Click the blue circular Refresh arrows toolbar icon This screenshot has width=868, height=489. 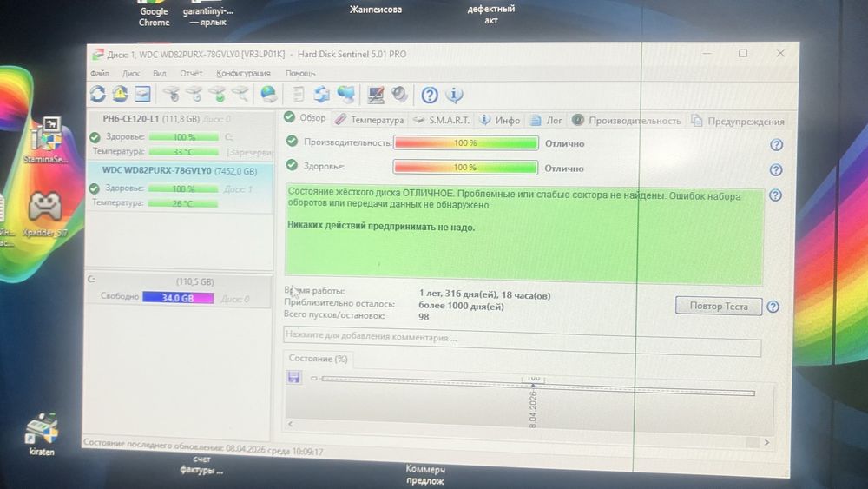tap(98, 94)
